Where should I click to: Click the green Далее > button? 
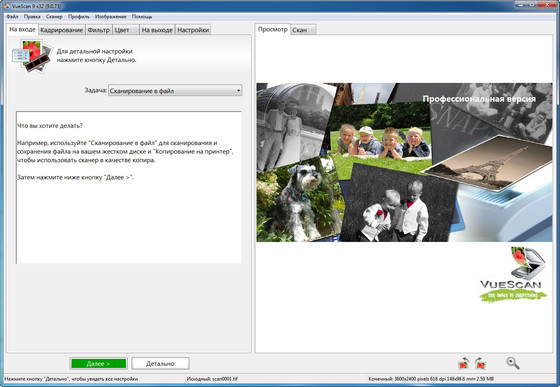pyautogui.click(x=98, y=363)
